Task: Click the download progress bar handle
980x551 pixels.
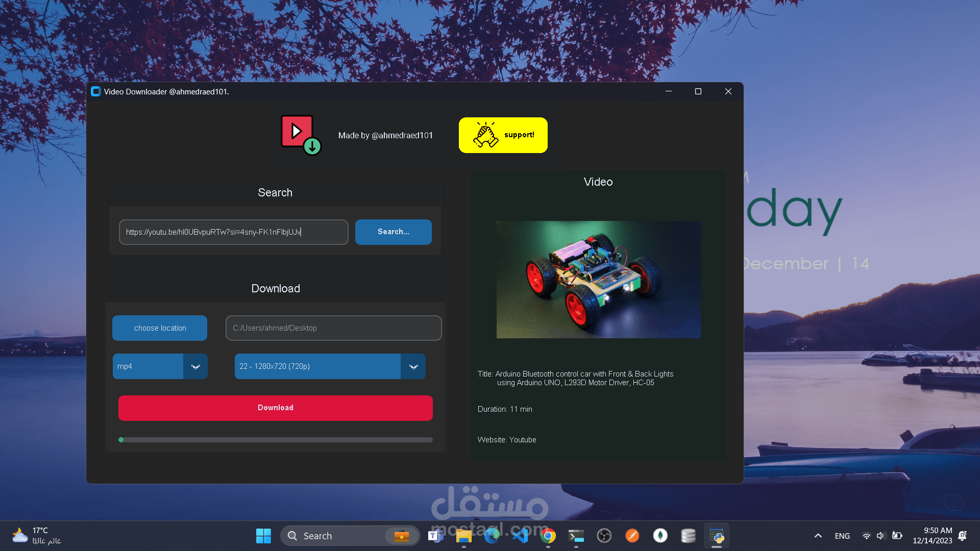Action: [x=121, y=439]
